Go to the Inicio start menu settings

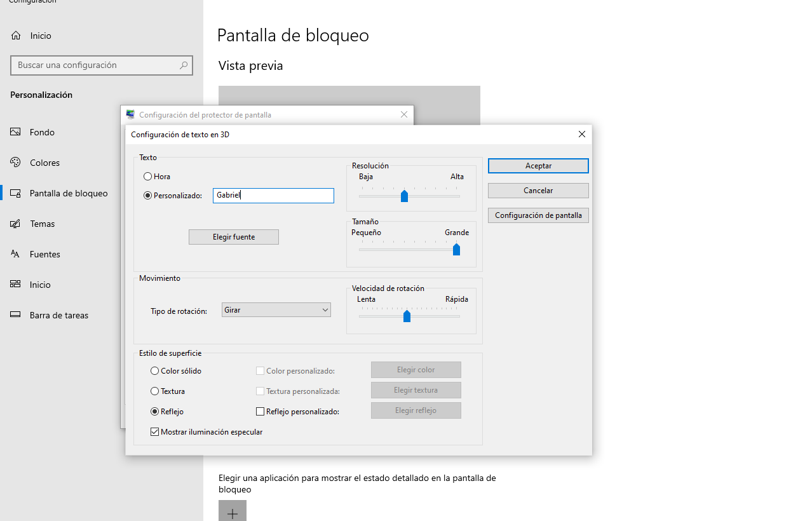[40, 285]
